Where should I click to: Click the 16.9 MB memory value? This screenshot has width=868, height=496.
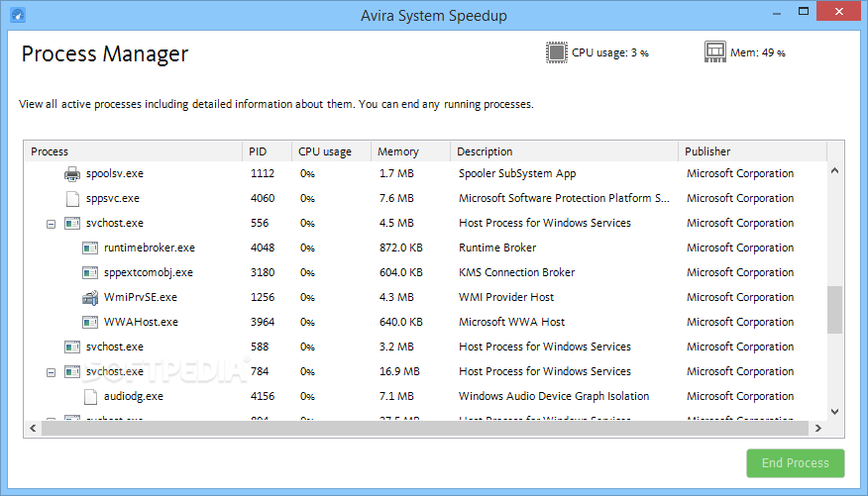pos(399,371)
